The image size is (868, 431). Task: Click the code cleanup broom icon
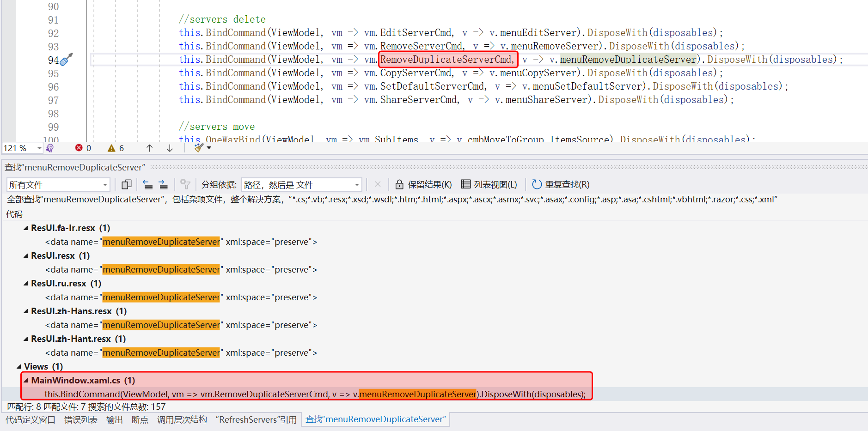click(x=199, y=148)
